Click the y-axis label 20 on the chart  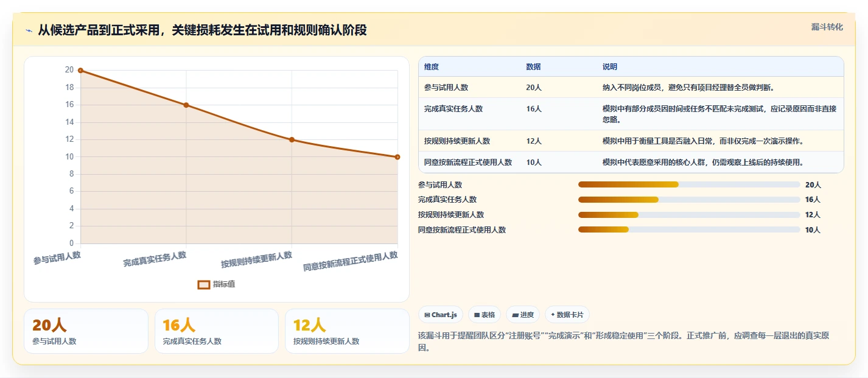click(69, 70)
